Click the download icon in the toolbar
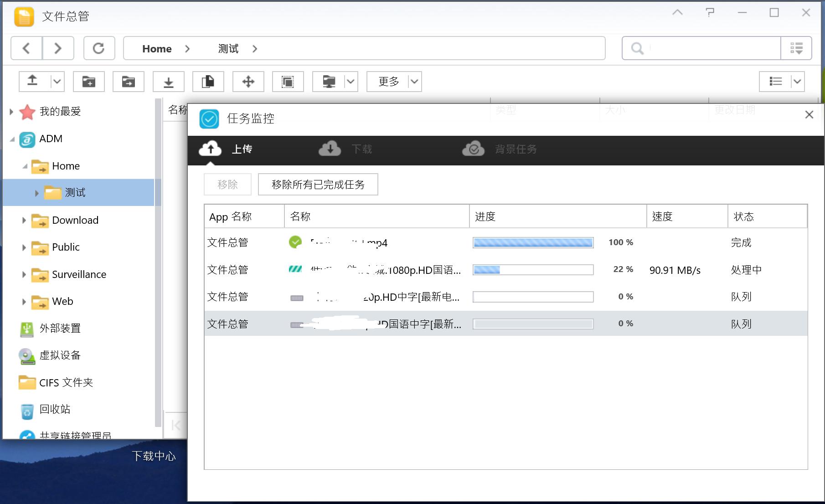This screenshot has width=825, height=504. tap(168, 82)
